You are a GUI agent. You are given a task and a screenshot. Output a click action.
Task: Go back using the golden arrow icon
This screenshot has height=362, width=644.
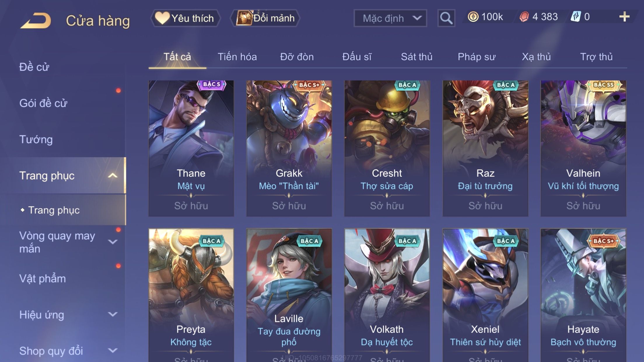point(36,20)
